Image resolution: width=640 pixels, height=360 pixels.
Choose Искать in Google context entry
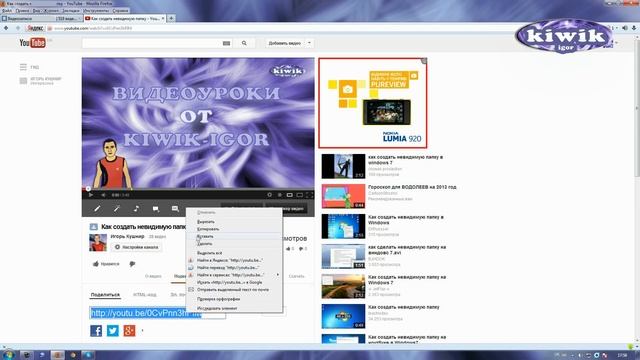234,282
